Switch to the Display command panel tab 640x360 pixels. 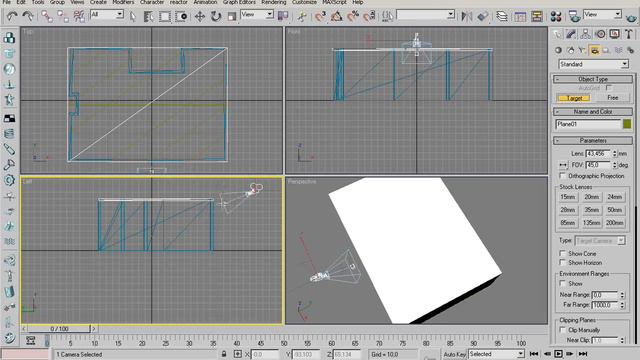614,34
